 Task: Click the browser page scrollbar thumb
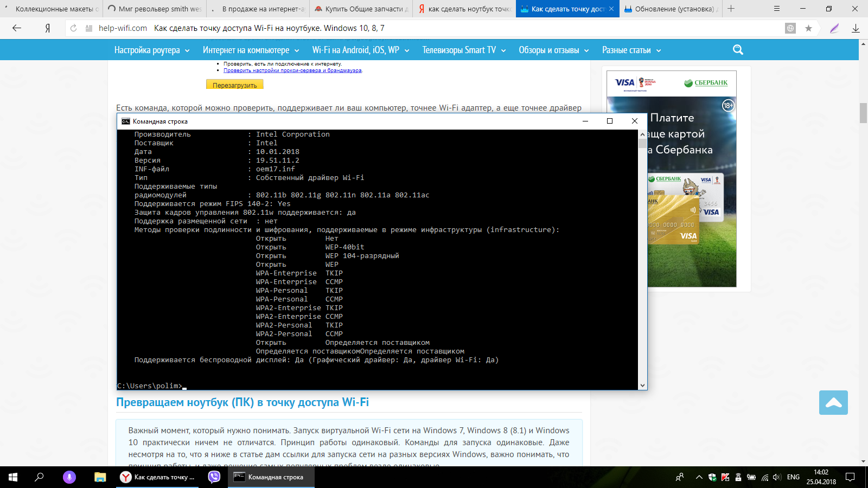tap(863, 113)
